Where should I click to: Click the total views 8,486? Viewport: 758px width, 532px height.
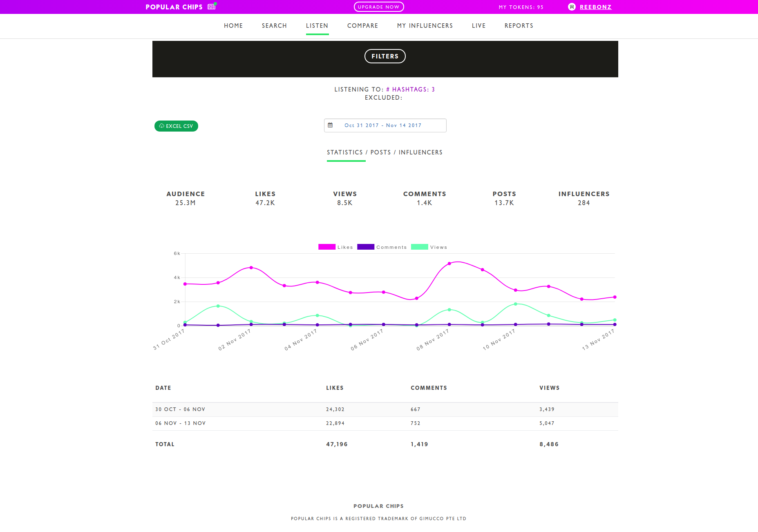tap(549, 444)
